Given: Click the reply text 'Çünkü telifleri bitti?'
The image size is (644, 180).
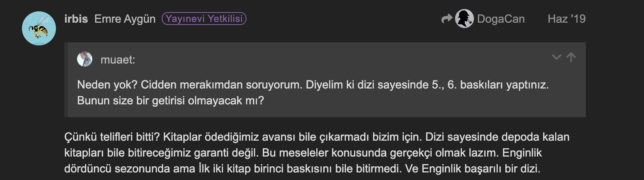Looking at the screenshot, I should [x=112, y=137].
